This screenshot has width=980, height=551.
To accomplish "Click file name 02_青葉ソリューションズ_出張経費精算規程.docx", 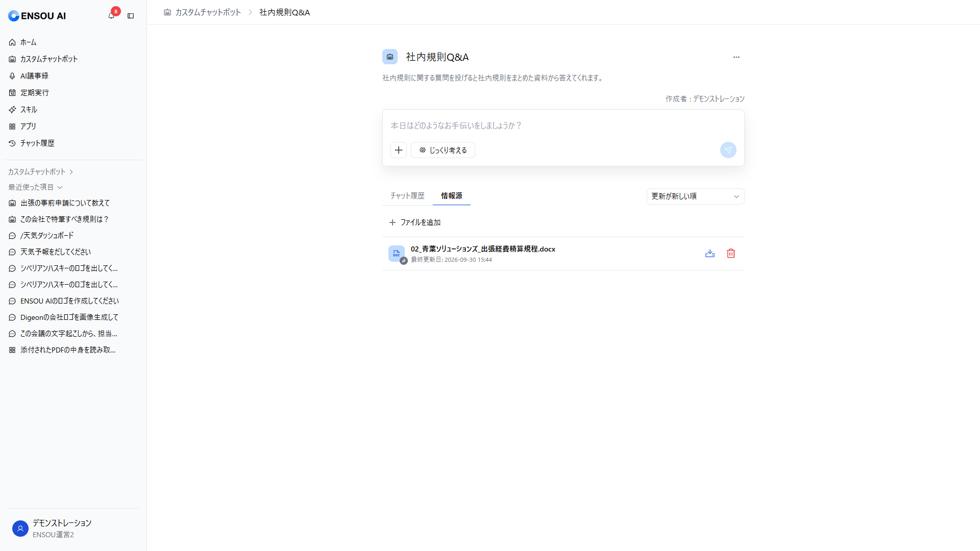I will click(483, 249).
